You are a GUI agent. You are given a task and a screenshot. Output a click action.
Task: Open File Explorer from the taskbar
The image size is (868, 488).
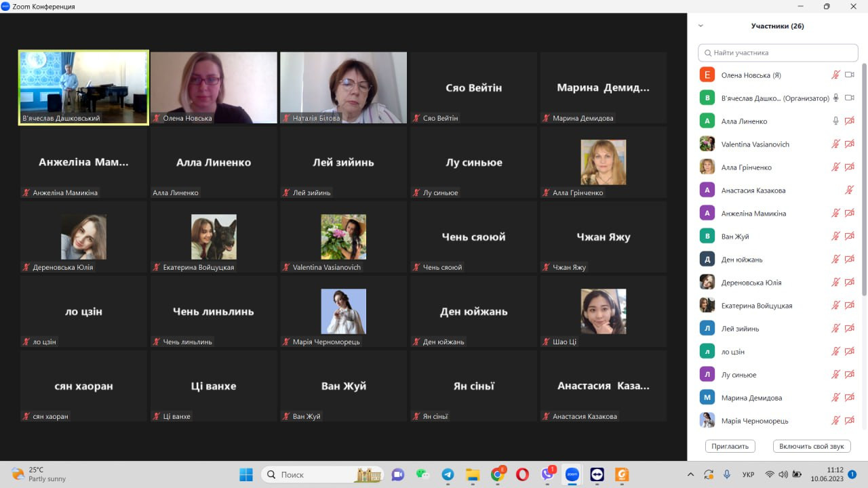coord(473,474)
